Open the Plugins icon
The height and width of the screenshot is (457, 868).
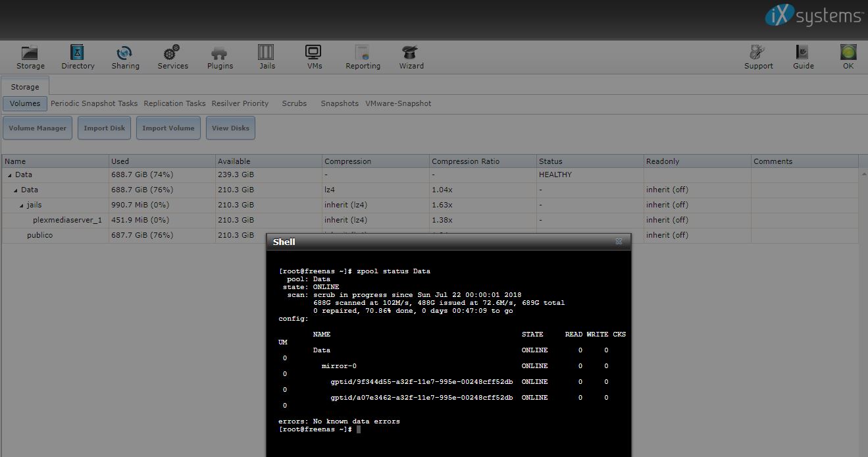tap(220, 57)
